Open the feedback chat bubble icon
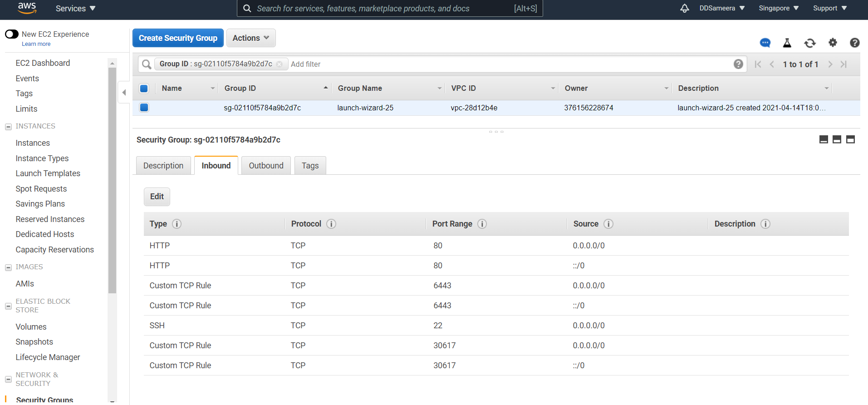 coord(765,43)
